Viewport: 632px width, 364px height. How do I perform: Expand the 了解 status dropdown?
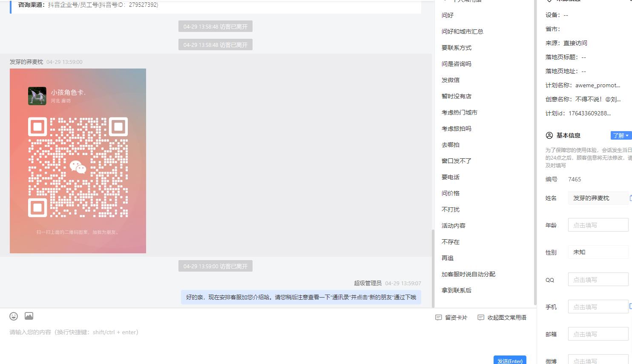tap(621, 135)
